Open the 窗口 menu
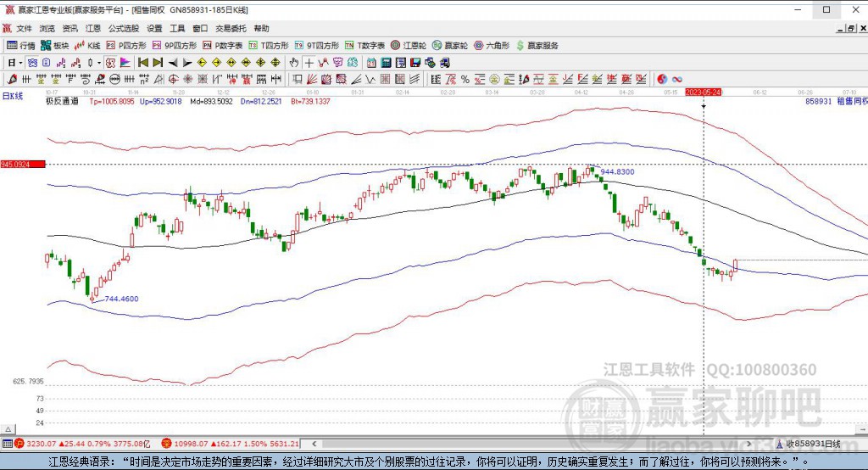The height and width of the screenshot is (470, 868). pos(200,28)
